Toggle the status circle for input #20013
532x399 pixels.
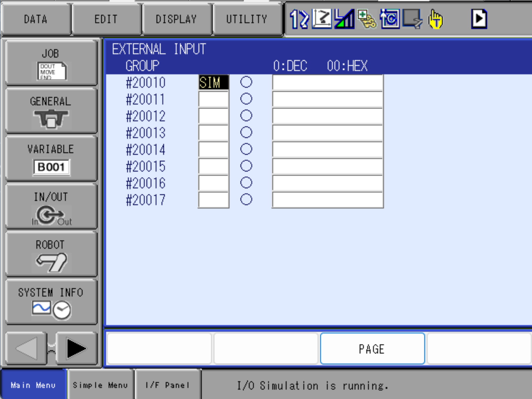(x=246, y=132)
